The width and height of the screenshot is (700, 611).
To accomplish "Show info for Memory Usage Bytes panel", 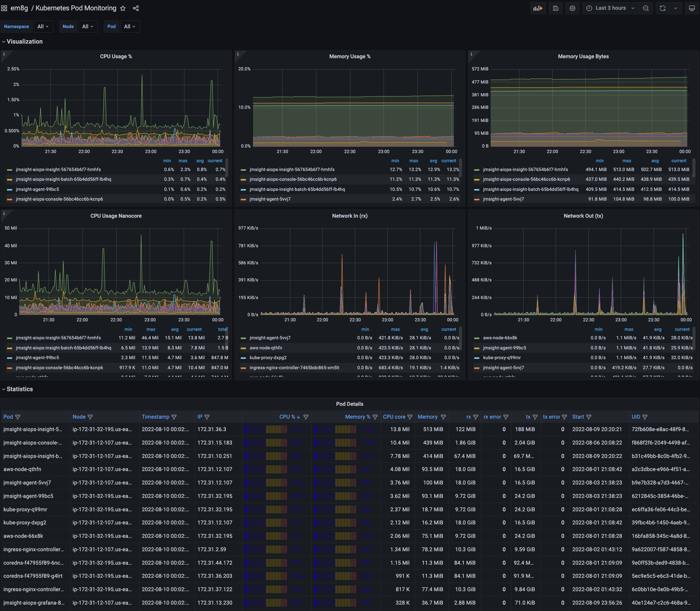I will click(x=471, y=54).
